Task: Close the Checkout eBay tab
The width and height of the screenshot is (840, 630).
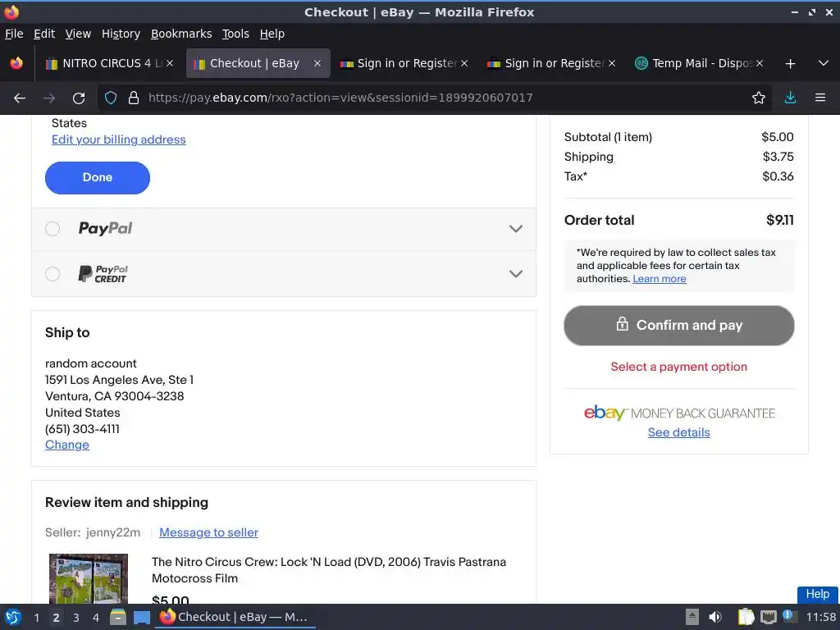Action: pyautogui.click(x=317, y=63)
